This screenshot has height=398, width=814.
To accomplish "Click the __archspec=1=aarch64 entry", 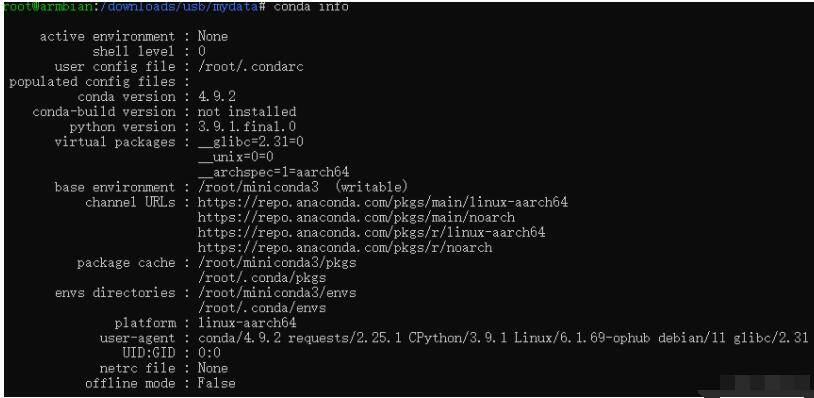I will click(274, 172).
